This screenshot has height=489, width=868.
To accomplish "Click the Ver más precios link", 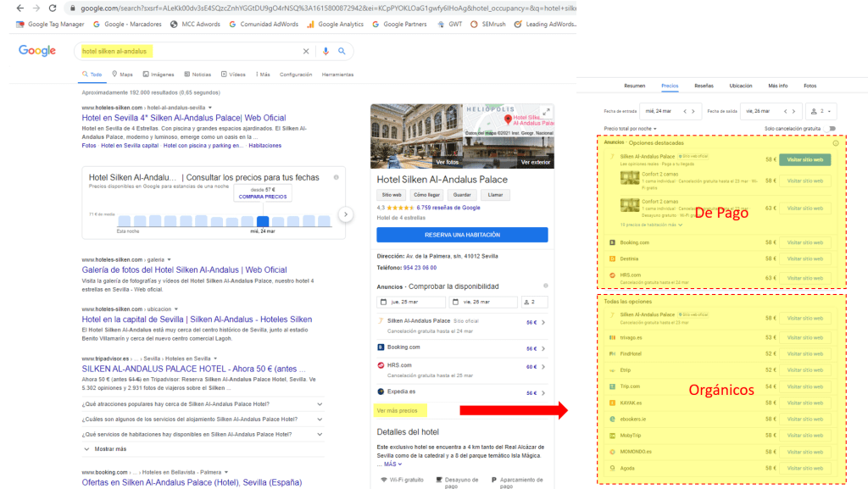I will click(396, 411).
